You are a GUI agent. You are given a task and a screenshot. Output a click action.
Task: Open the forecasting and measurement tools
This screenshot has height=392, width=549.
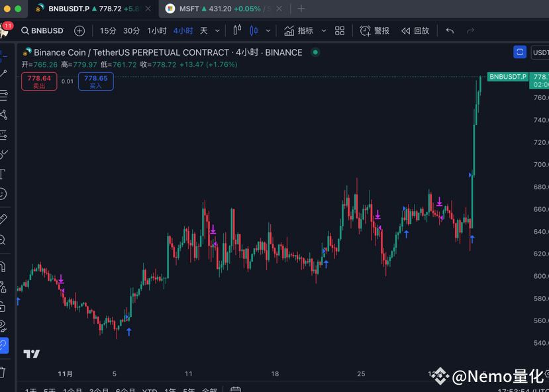point(3,135)
